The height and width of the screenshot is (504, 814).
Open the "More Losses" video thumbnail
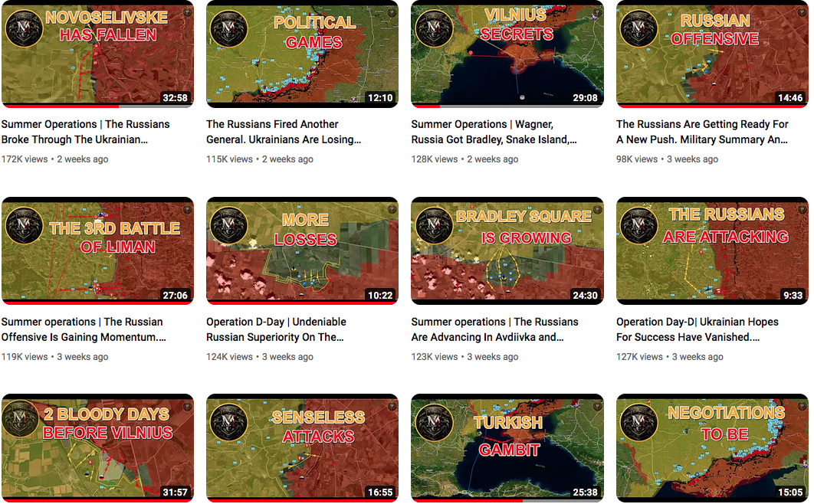(302, 250)
